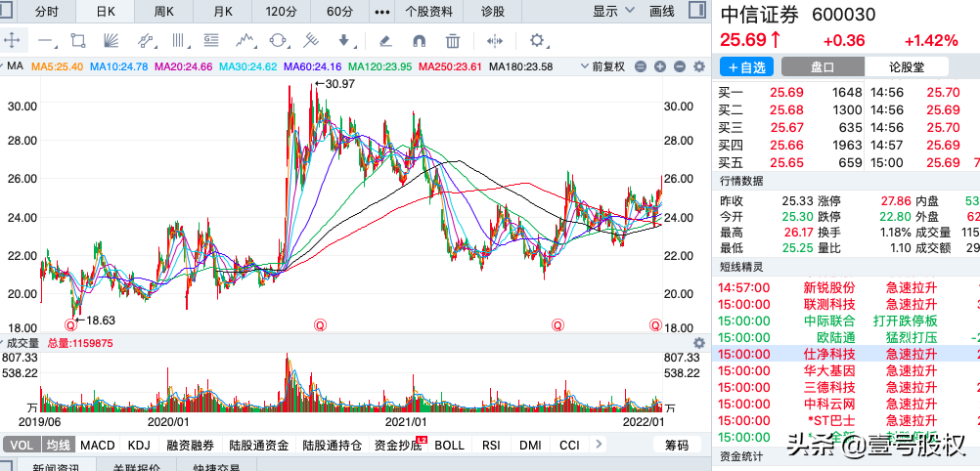Switch to the 日K daily chart tab

coord(106,12)
